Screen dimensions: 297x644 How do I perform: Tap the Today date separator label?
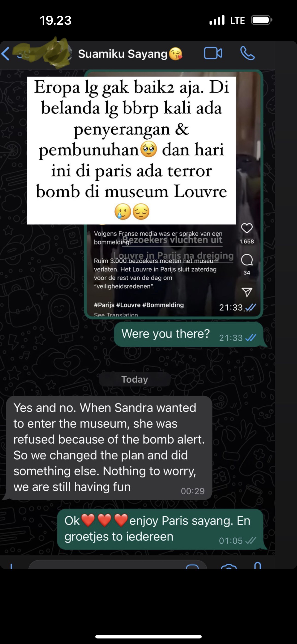pyautogui.click(x=134, y=380)
